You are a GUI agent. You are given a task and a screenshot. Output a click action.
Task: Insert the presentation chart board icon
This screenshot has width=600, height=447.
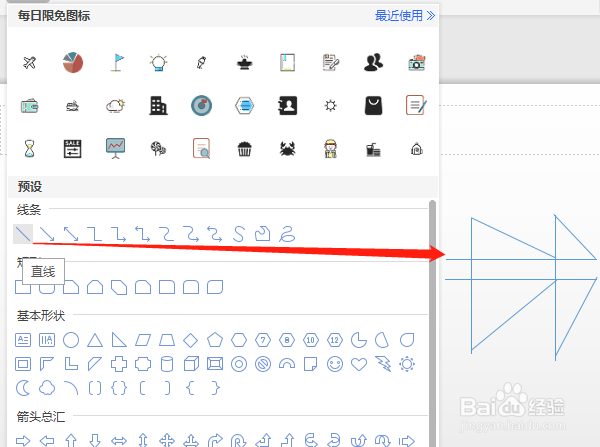(x=116, y=148)
